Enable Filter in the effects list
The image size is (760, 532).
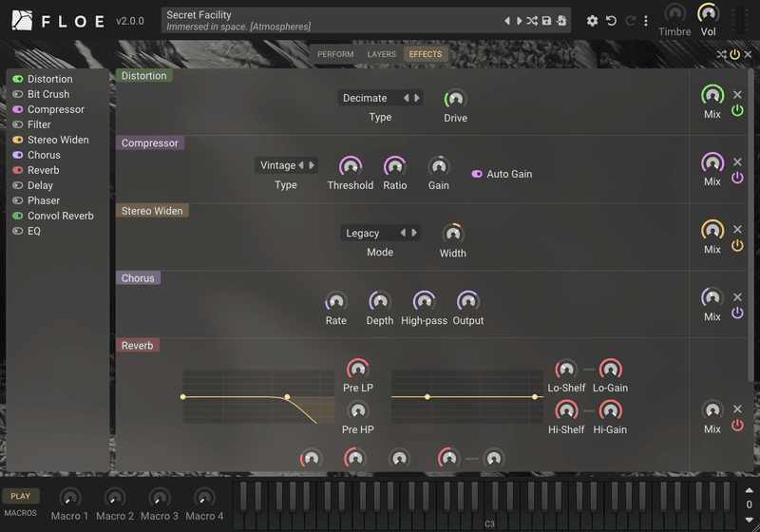tap(17, 124)
